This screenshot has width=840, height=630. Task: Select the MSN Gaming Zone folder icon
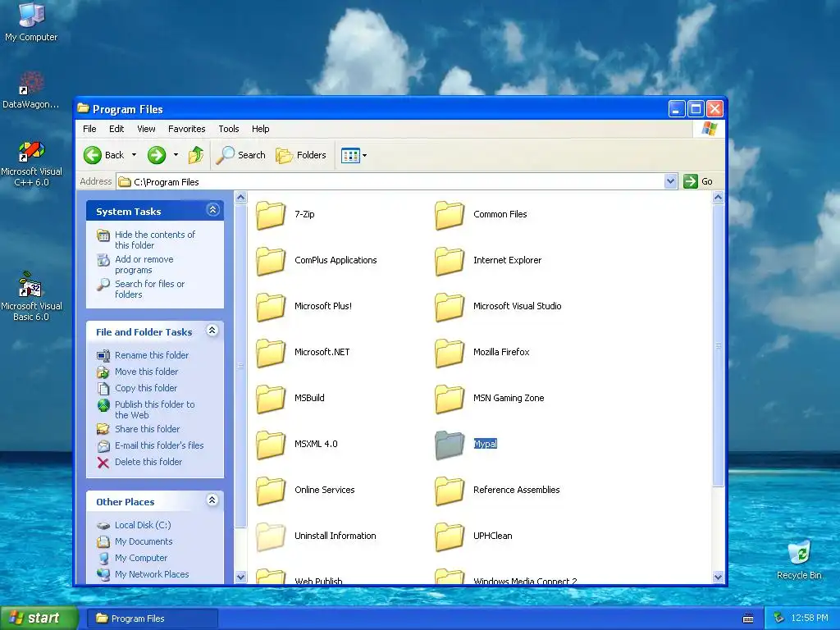click(450, 399)
